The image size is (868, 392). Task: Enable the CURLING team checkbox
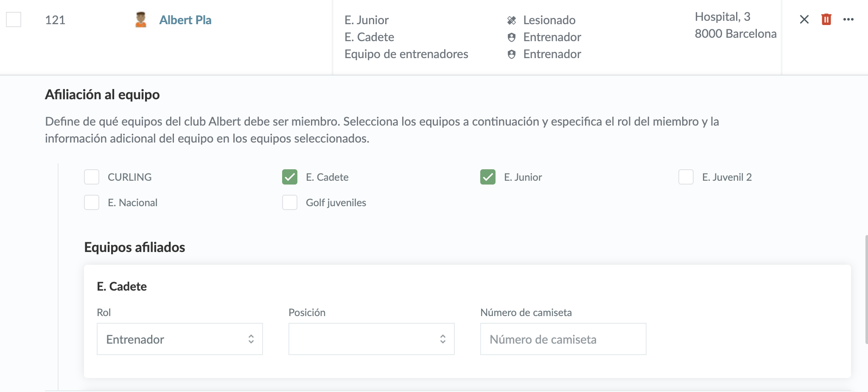click(x=92, y=177)
